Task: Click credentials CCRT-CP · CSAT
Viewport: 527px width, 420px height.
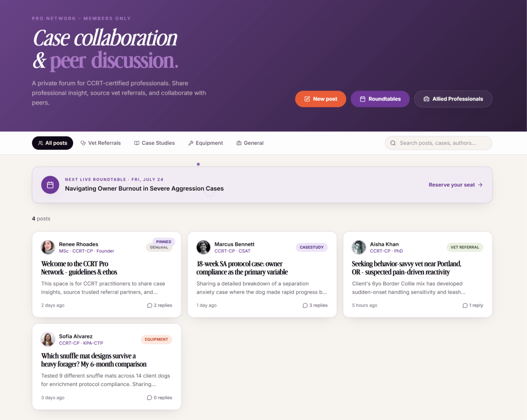Action: coord(232,251)
